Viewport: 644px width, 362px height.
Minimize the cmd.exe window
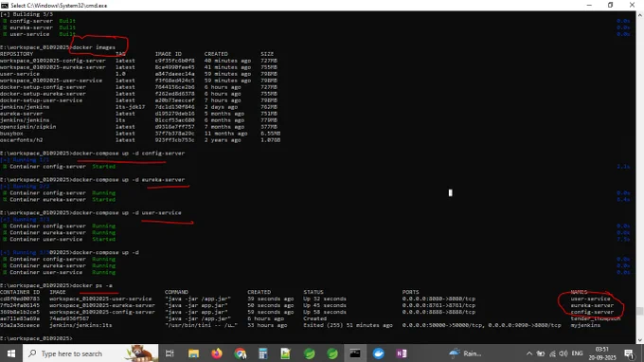click(589, 5)
